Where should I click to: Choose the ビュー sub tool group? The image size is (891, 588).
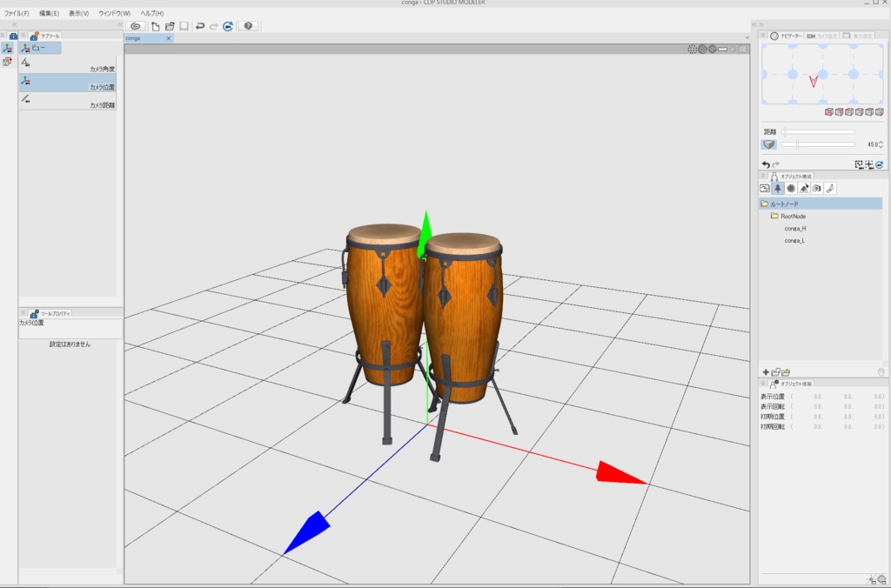point(40,48)
